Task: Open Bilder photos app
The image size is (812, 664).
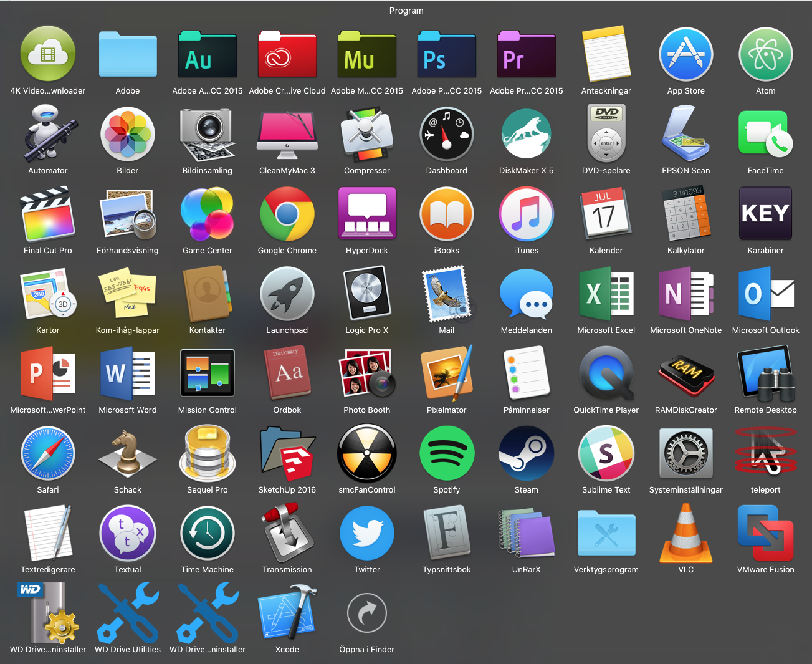Action: 128,133
